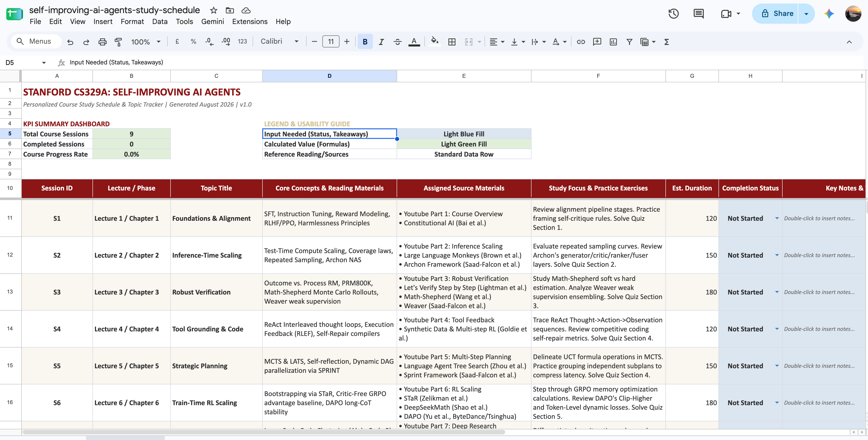Open the Format menu

coord(132,21)
